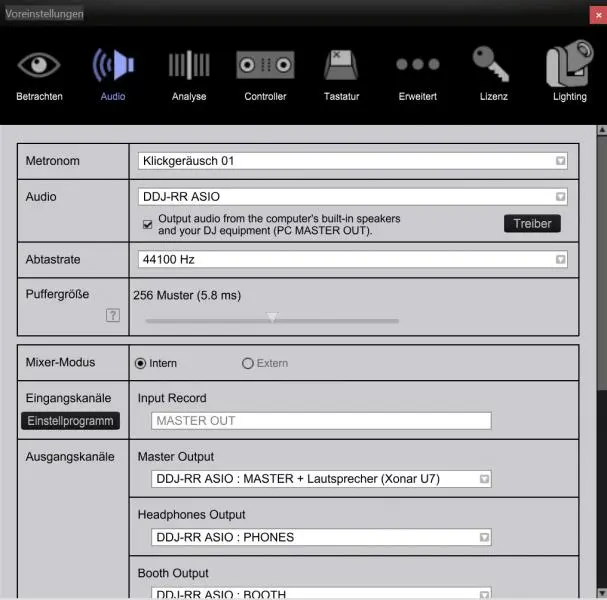This screenshot has width=607, height=600.
Task: Select the Audio speaker icon
Action: click(x=113, y=67)
